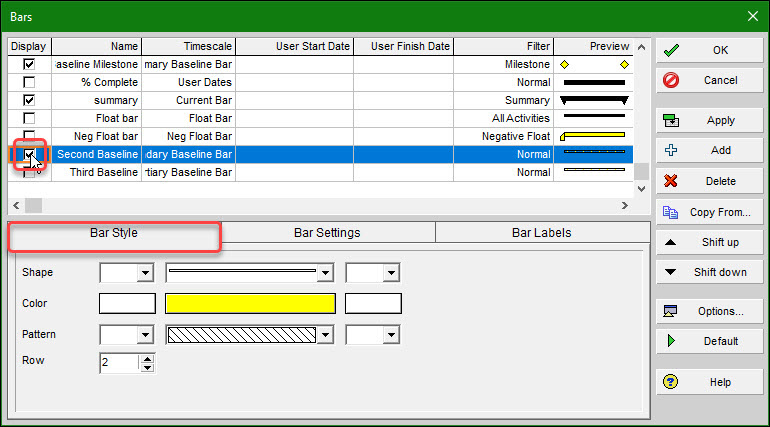Click the Shift down arrow icon
Image resolution: width=770 pixels, height=427 pixels.
click(671, 272)
